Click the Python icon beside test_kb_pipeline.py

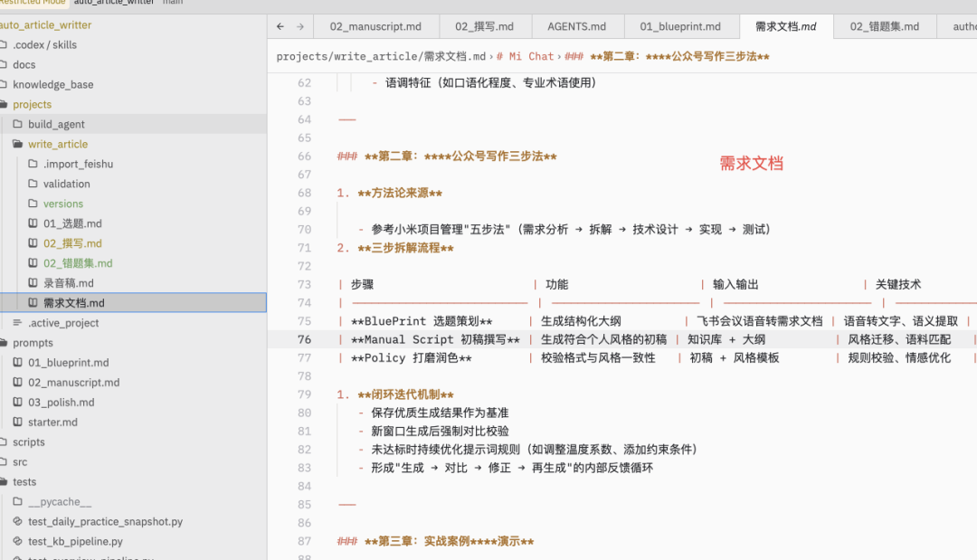tap(18, 541)
